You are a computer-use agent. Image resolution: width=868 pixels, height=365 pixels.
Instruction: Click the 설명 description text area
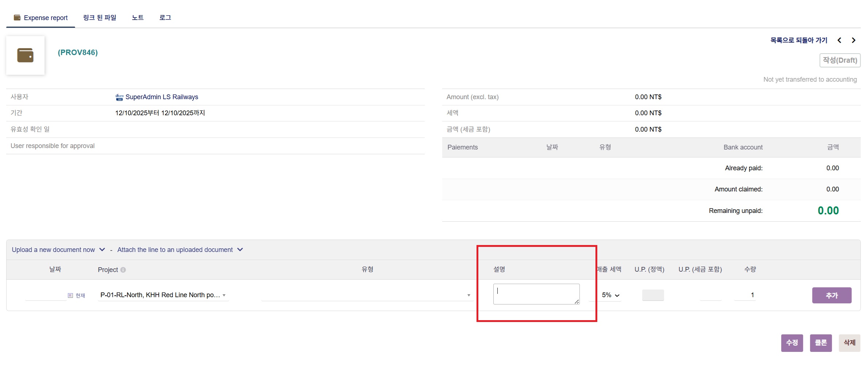[x=536, y=294]
